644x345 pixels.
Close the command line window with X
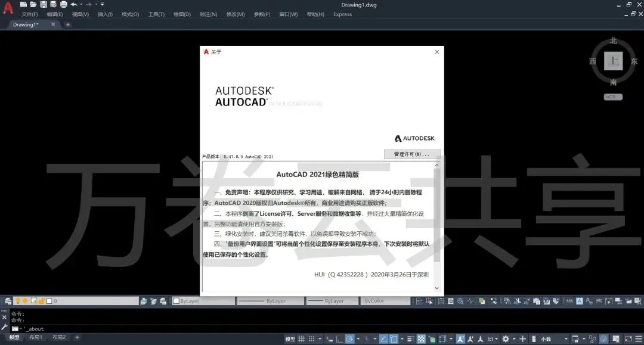(x=4, y=317)
